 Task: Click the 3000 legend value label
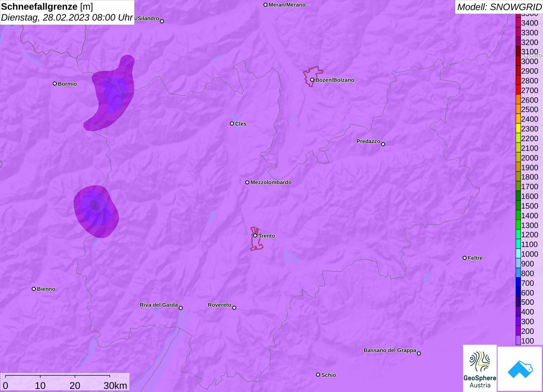click(529, 61)
